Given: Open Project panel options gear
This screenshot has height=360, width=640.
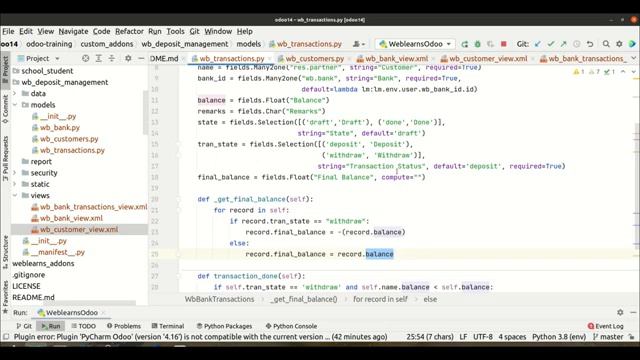Looking at the screenshot, I should tap(128, 58).
